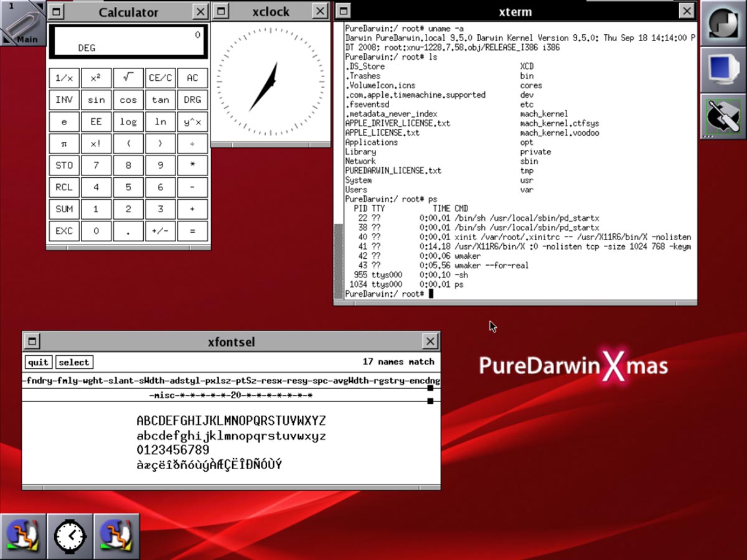747x560 pixels.
Task: Click the STO store key
Action: tap(64, 166)
